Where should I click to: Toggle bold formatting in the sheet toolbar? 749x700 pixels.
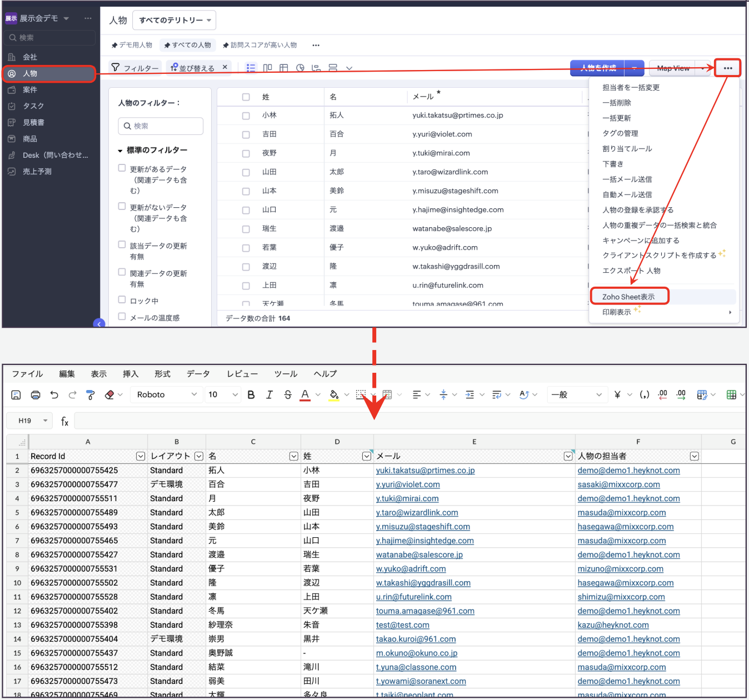(x=251, y=395)
